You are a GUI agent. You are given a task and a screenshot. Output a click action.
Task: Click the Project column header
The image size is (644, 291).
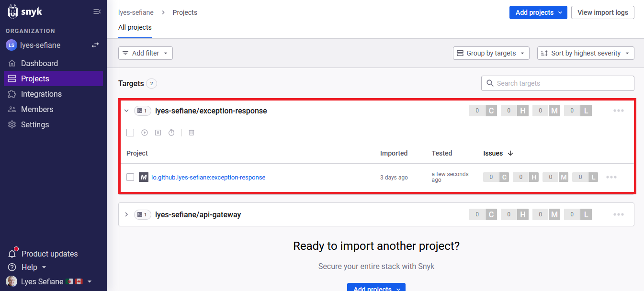pos(137,153)
